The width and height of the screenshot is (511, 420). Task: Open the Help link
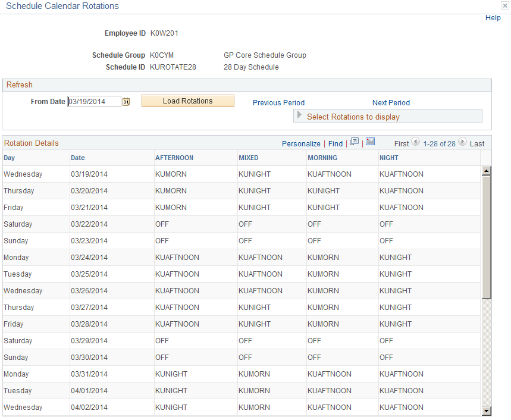click(x=493, y=18)
